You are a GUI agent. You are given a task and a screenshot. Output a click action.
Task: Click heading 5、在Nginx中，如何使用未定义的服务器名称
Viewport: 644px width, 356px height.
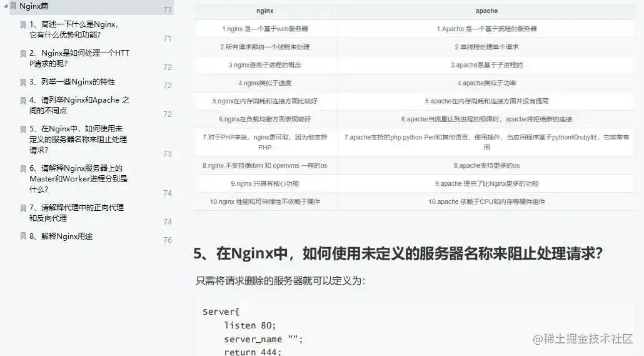(398, 253)
